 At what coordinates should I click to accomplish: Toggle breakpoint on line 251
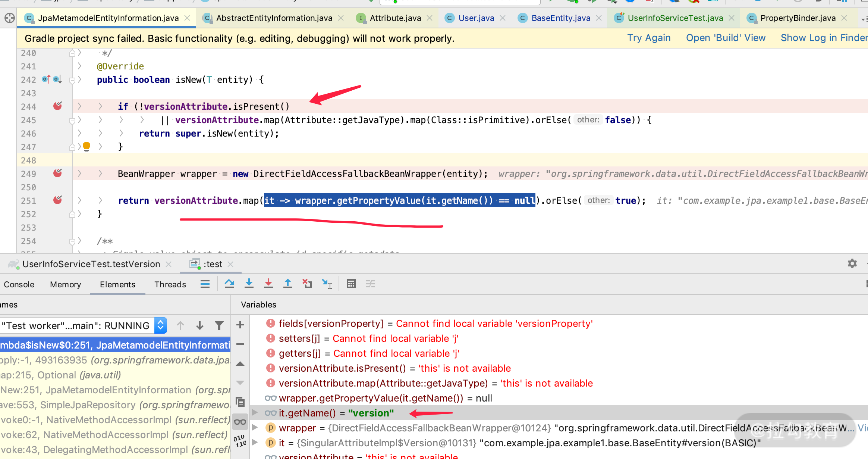click(x=57, y=200)
